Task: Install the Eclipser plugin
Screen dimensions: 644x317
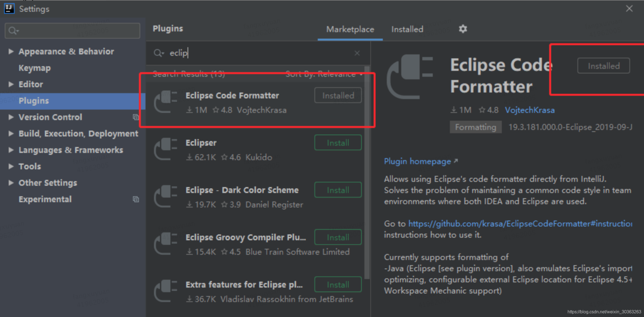Action: [x=338, y=143]
